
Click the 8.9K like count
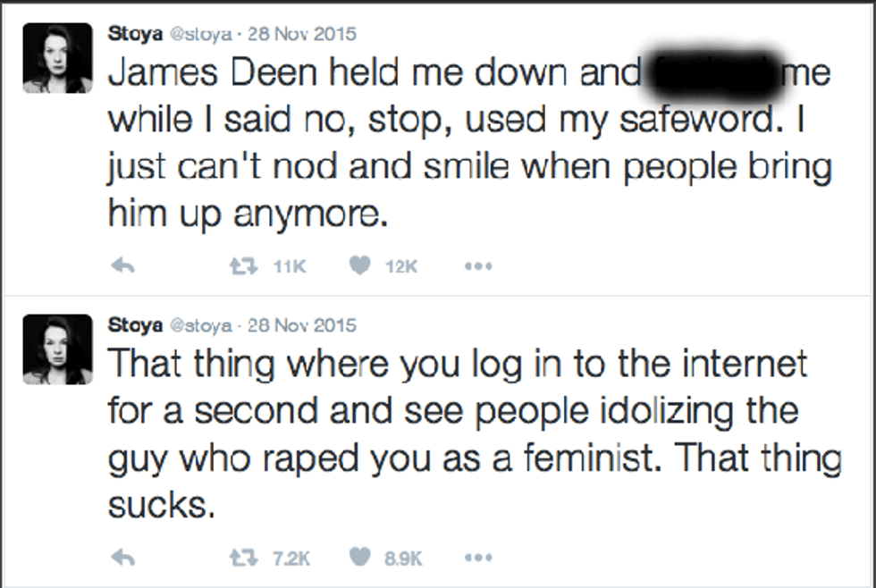[403, 558]
